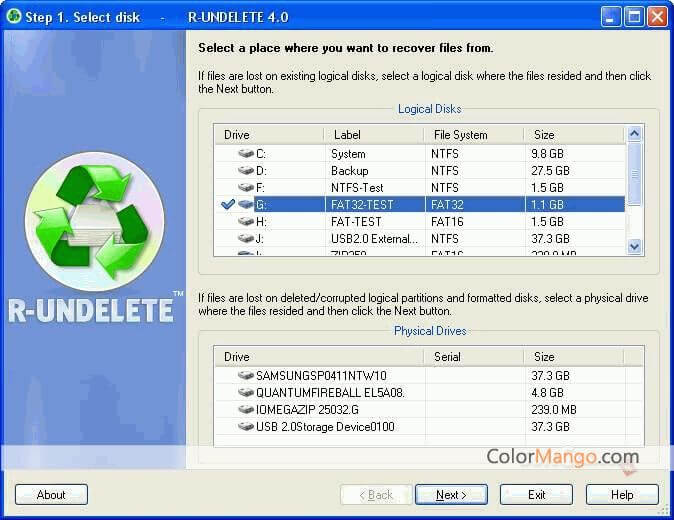Sort physical drives by Serial column header
The width and height of the screenshot is (674, 520).
point(475,357)
